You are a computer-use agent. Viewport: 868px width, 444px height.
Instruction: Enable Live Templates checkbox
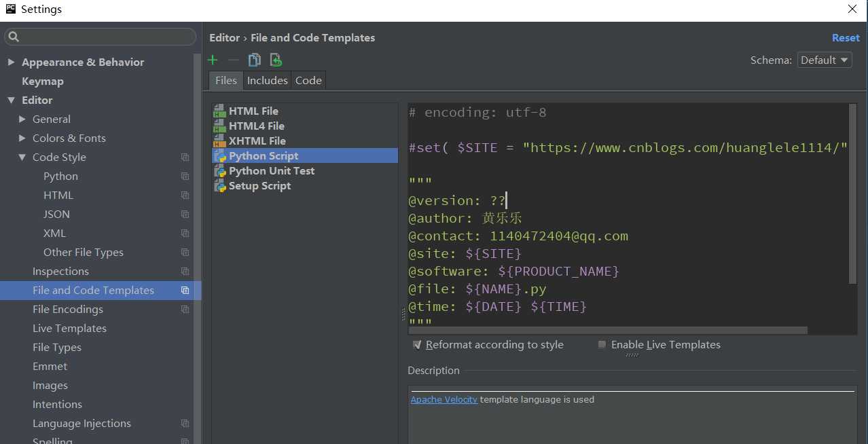point(602,345)
